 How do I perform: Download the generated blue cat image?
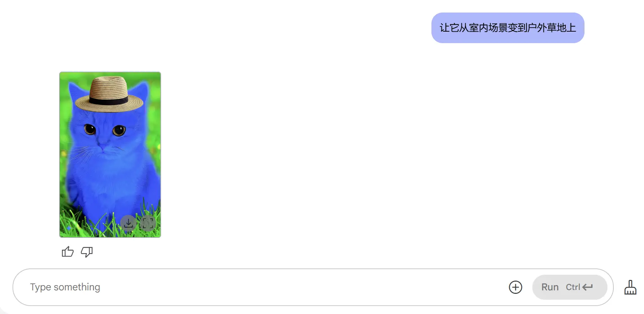click(x=128, y=223)
